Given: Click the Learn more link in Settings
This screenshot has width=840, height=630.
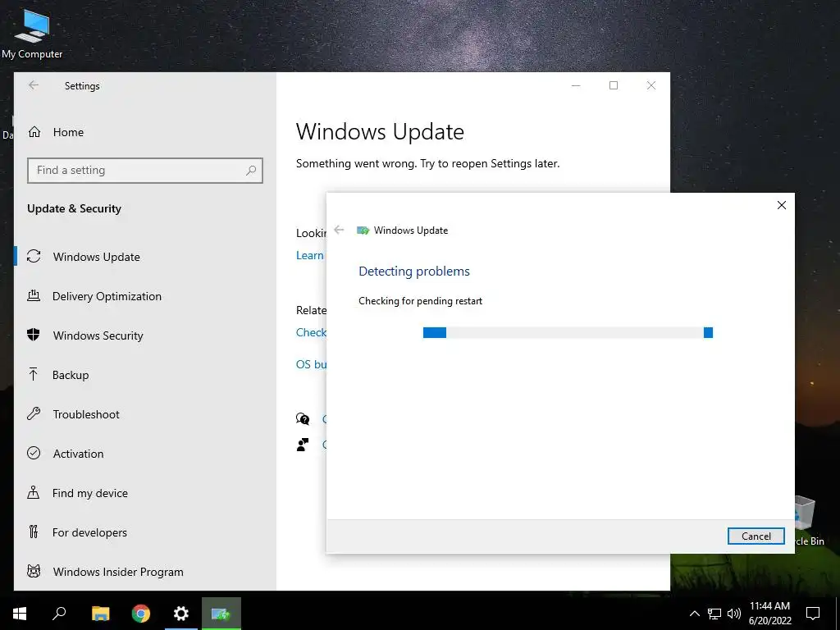Looking at the screenshot, I should click(310, 256).
